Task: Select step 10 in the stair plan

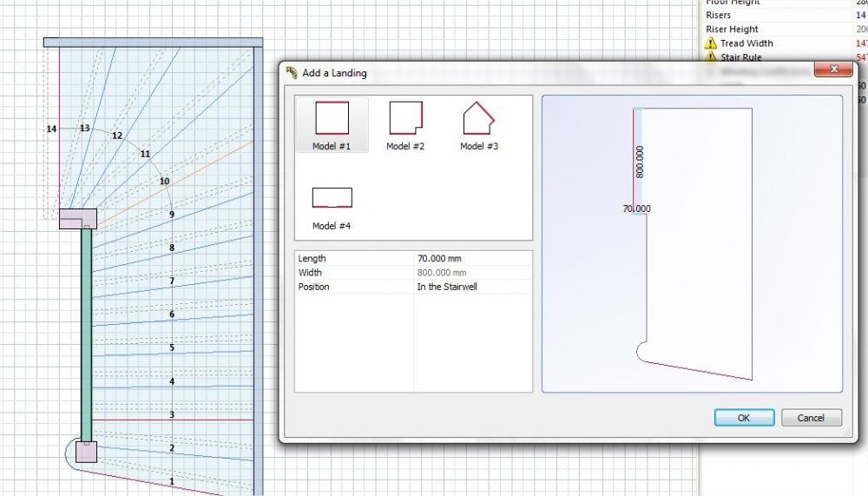Action: click(164, 182)
